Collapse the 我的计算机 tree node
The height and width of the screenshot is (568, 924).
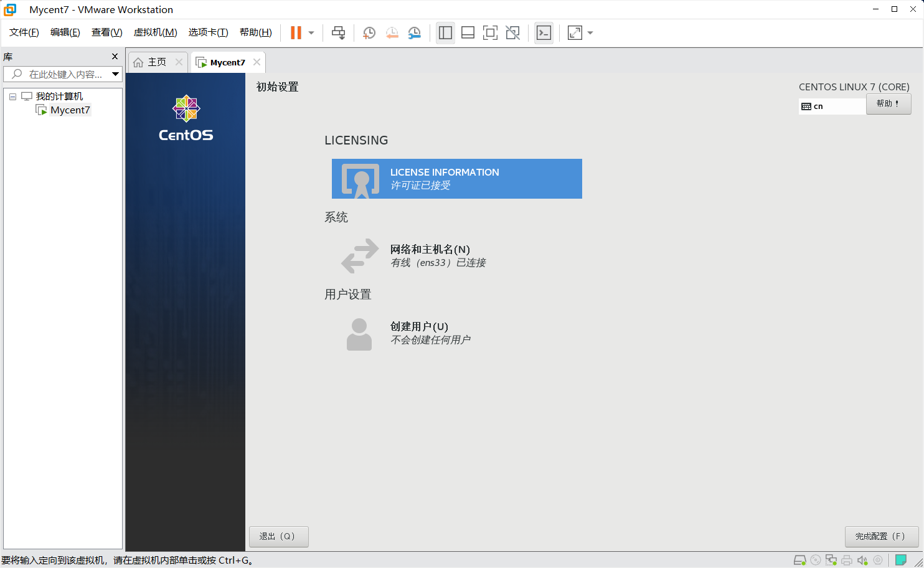click(12, 96)
